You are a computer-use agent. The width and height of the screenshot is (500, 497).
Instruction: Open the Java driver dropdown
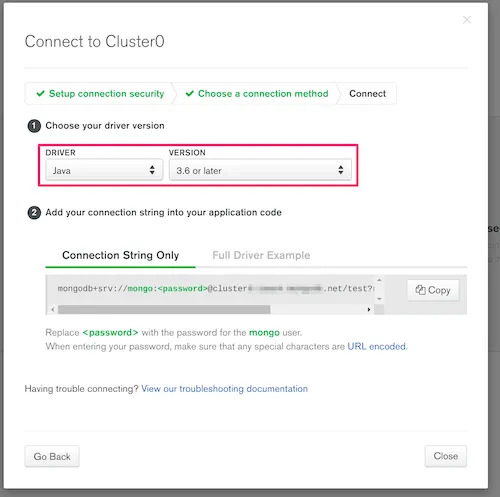coord(104,170)
